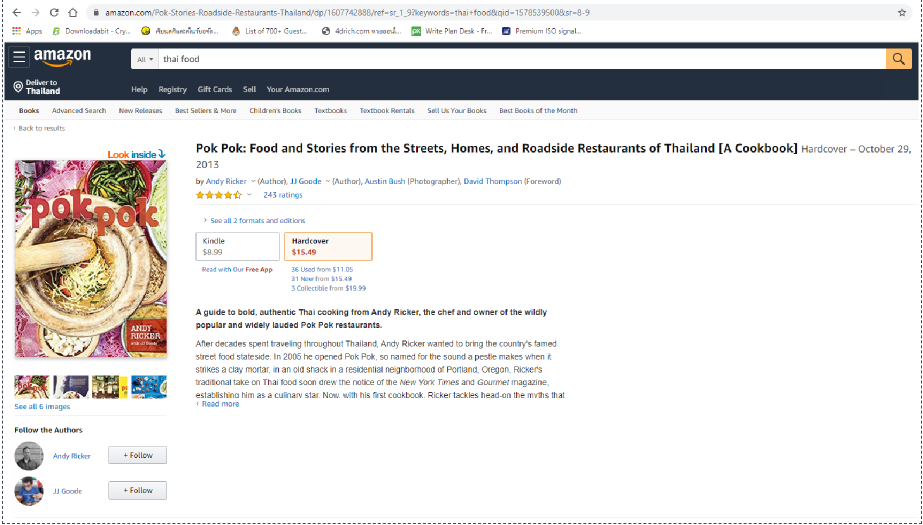Image resolution: width=923 pixels, height=525 pixels.
Task: Open the Amazon hamburger menu
Action: [19, 57]
